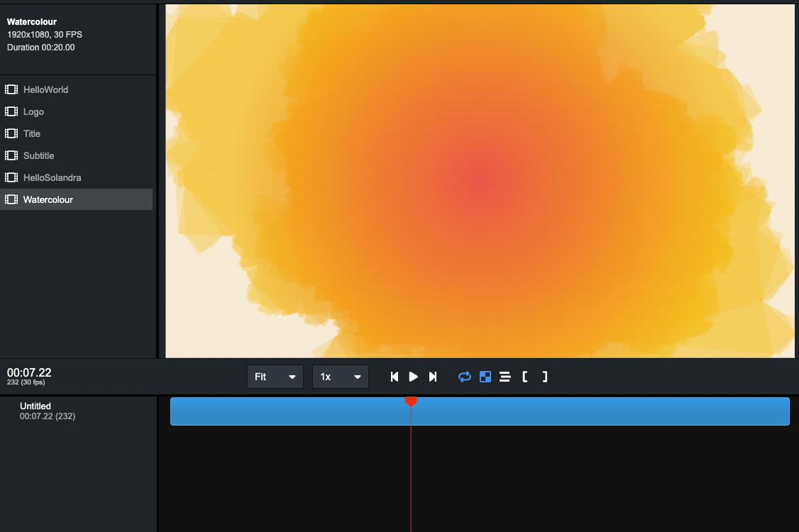Set the out-point with the right bracket
This screenshot has width=799, height=532.
point(544,377)
